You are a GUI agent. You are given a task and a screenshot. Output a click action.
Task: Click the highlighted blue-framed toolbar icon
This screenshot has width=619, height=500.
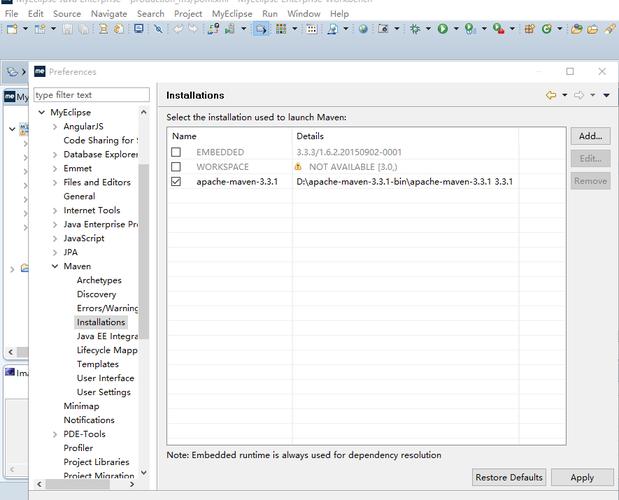[261, 29]
